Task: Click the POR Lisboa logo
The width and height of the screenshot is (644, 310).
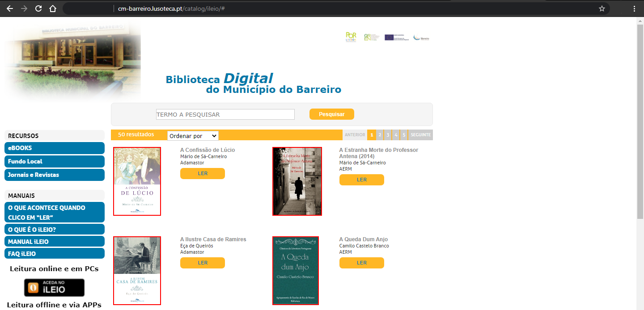Action: click(351, 36)
